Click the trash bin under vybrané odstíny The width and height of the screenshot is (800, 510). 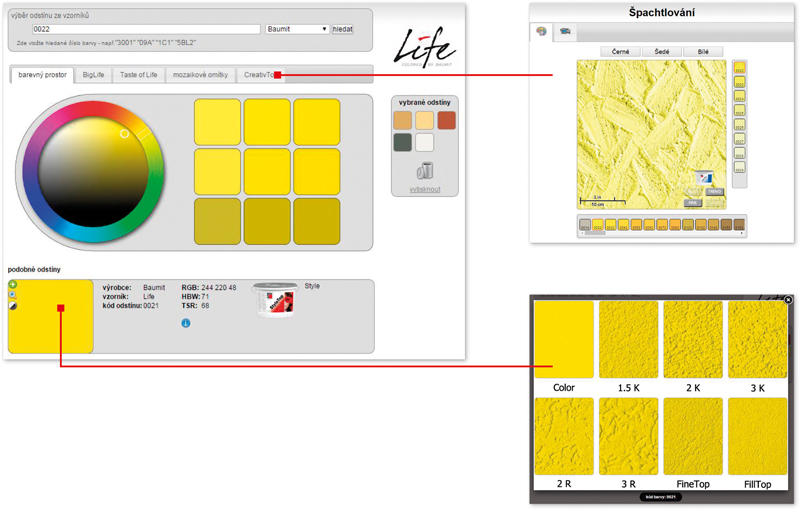[425, 170]
